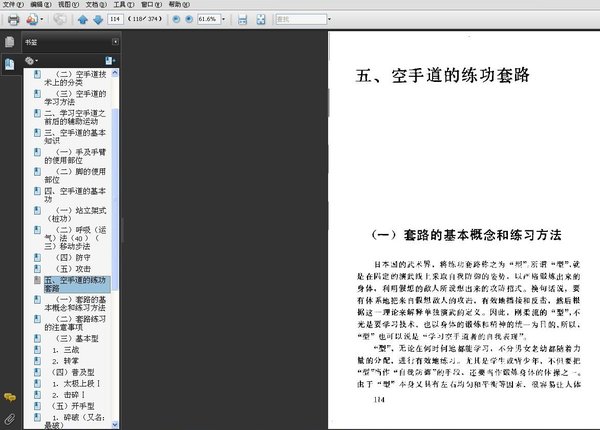This screenshot has width=600, height=430.
Task: Select bookmark 2. 转掌
Action: 65,361
